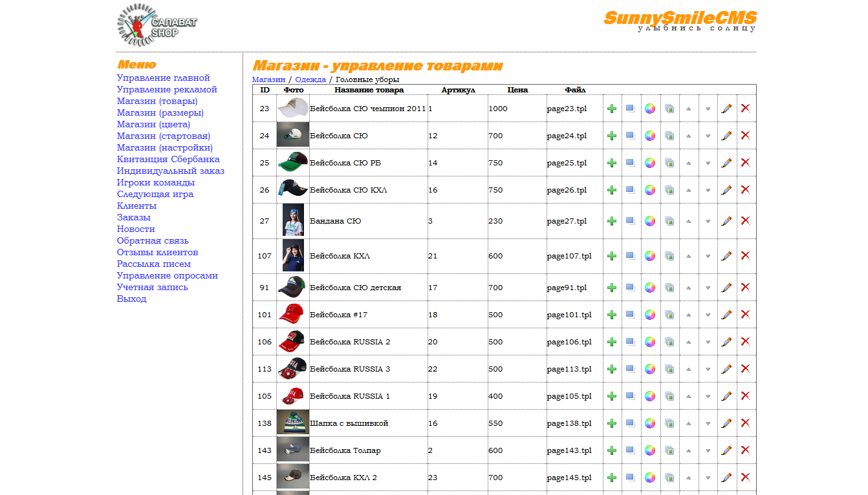Screen dimensions: 868x495
Task: Click blue sizes icon for Бейсболка СЮ КХЛ
Action: (x=631, y=190)
